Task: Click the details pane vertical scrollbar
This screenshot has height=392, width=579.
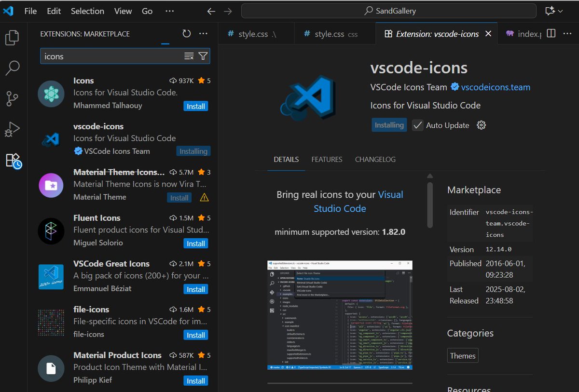Action: click(430, 205)
